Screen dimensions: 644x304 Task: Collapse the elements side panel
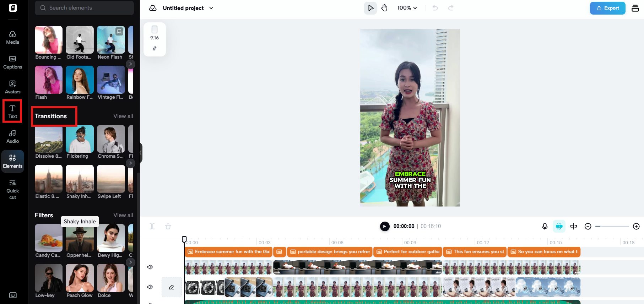pyautogui.click(x=141, y=153)
